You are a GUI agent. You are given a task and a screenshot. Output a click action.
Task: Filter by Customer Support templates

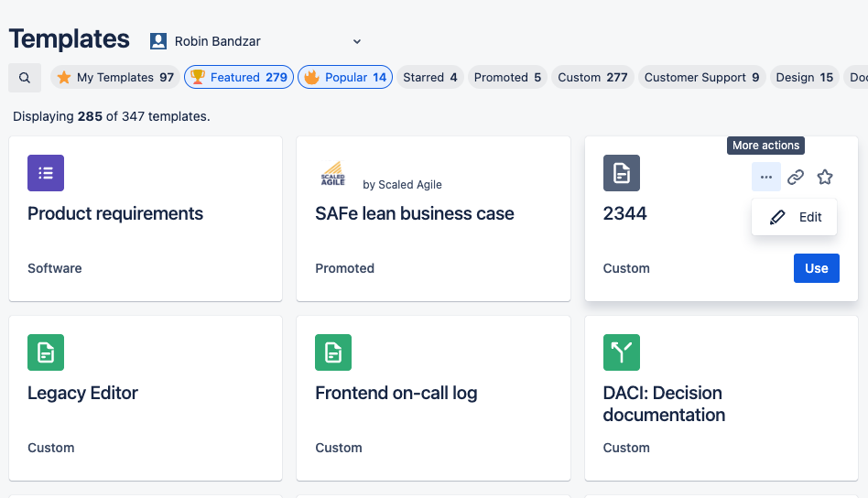pos(701,78)
